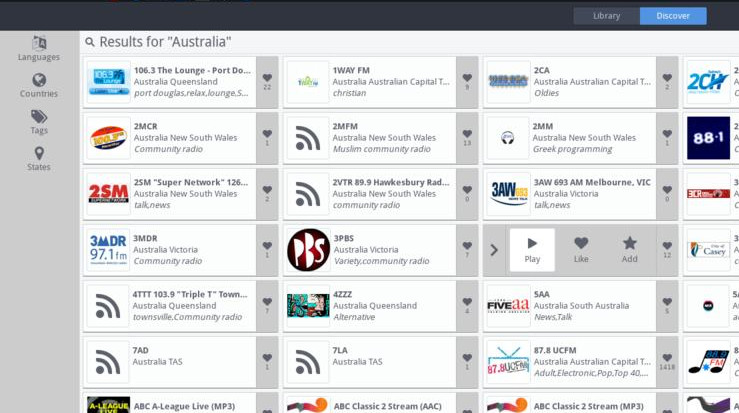Click 4ZZZ 'Alternative' tag text
Screen dimensions: 739x413
354,317
